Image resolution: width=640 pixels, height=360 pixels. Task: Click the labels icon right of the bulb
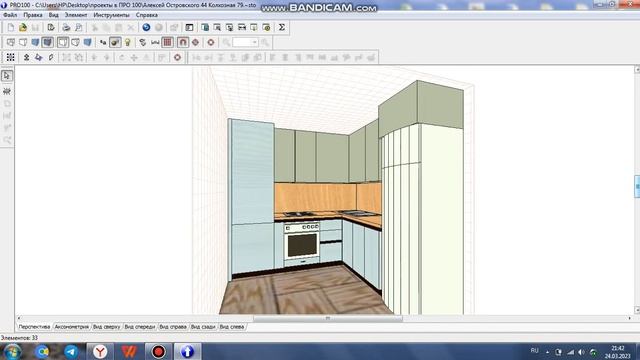click(x=142, y=42)
